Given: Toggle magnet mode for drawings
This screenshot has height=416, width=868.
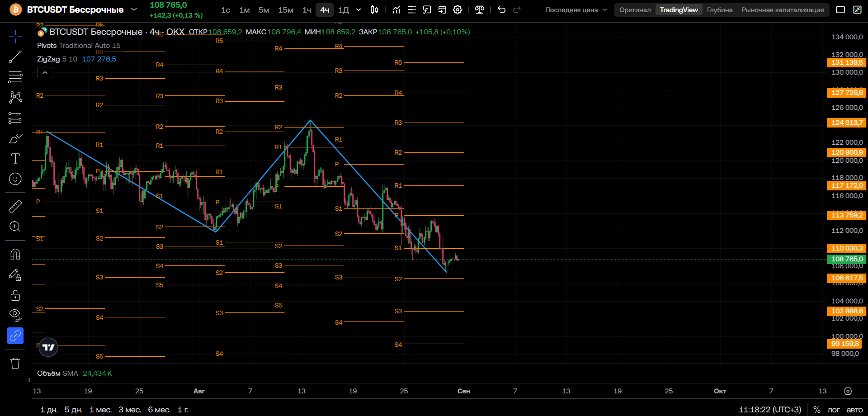Looking at the screenshot, I should (x=15, y=254).
